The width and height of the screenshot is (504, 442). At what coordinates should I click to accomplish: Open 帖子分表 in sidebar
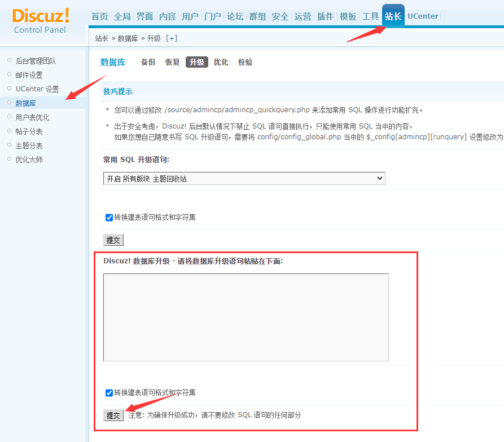pos(29,131)
